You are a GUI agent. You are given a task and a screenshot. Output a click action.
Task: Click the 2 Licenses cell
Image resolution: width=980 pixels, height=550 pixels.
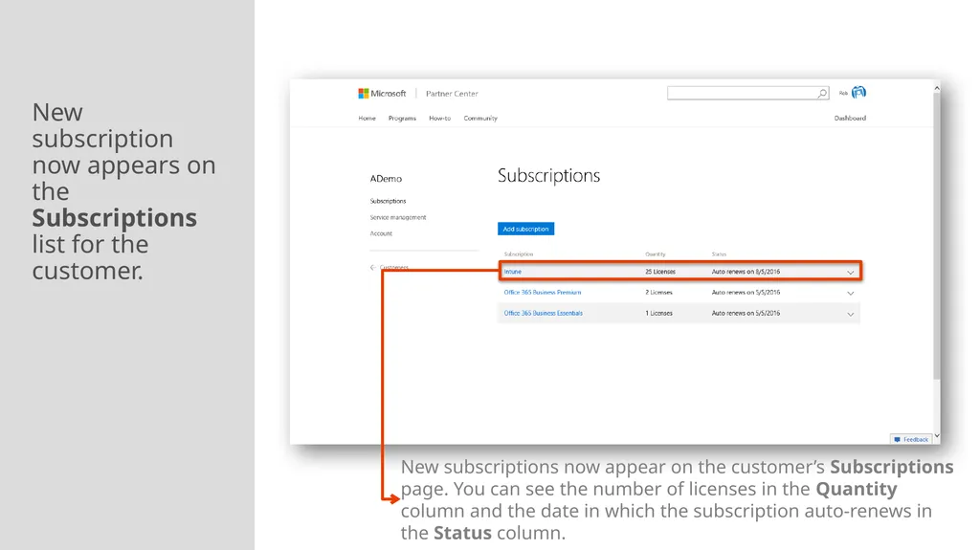coord(658,293)
